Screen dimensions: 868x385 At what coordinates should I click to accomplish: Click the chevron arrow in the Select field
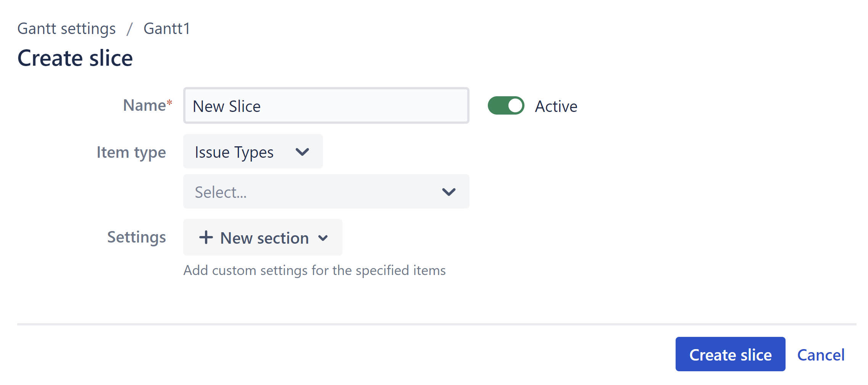449,192
